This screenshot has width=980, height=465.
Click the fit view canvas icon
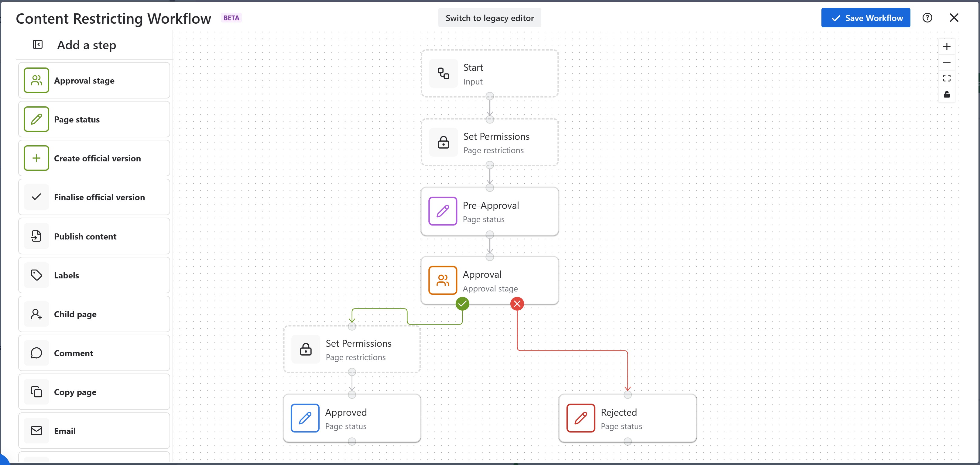coord(947,78)
